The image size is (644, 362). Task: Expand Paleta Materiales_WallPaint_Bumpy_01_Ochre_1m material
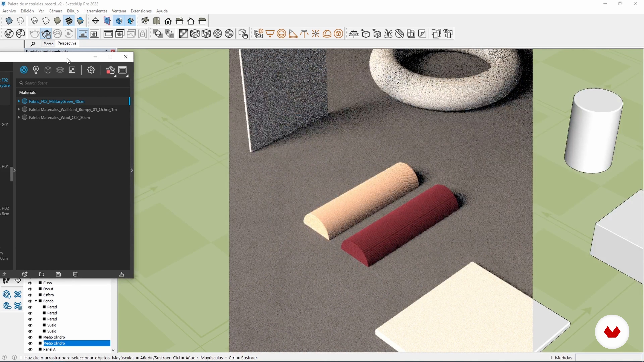(19, 109)
